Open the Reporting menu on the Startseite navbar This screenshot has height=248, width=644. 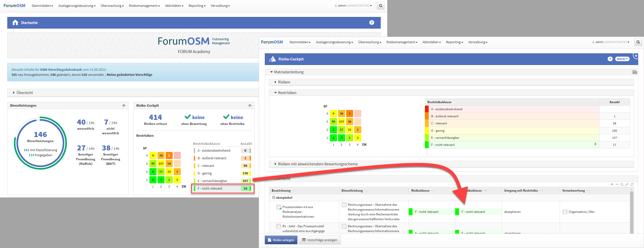[x=197, y=6]
